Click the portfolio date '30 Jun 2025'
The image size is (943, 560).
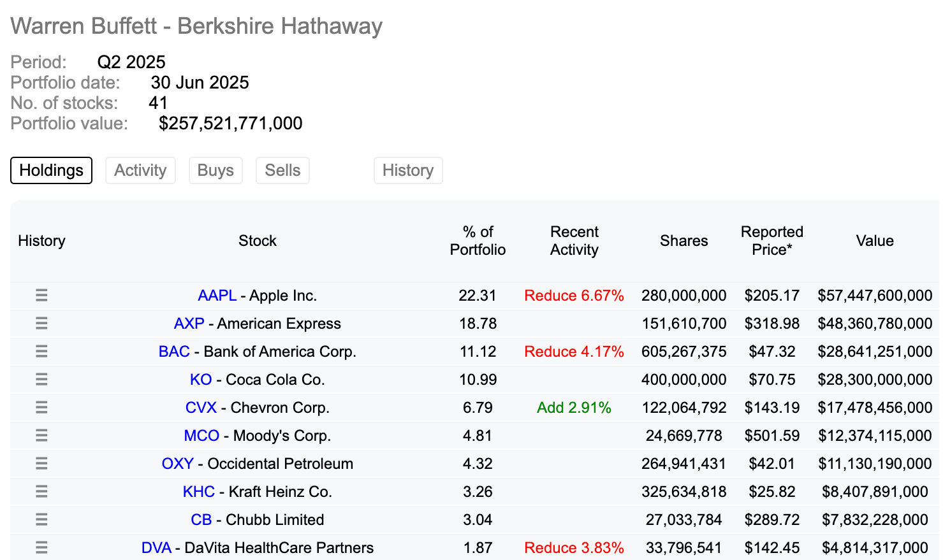pyautogui.click(x=200, y=83)
